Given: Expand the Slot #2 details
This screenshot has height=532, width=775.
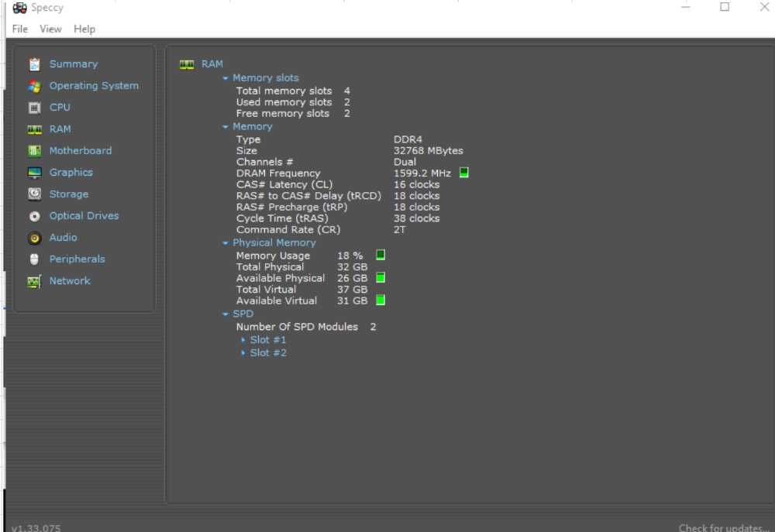Looking at the screenshot, I should point(243,352).
